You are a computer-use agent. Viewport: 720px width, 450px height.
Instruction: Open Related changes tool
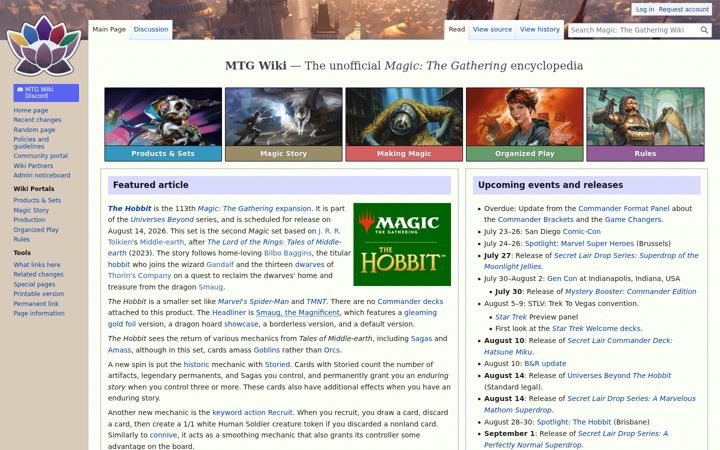click(x=38, y=274)
